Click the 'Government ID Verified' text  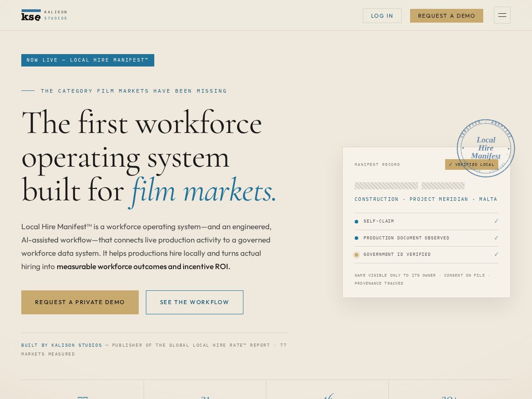pos(397,254)
